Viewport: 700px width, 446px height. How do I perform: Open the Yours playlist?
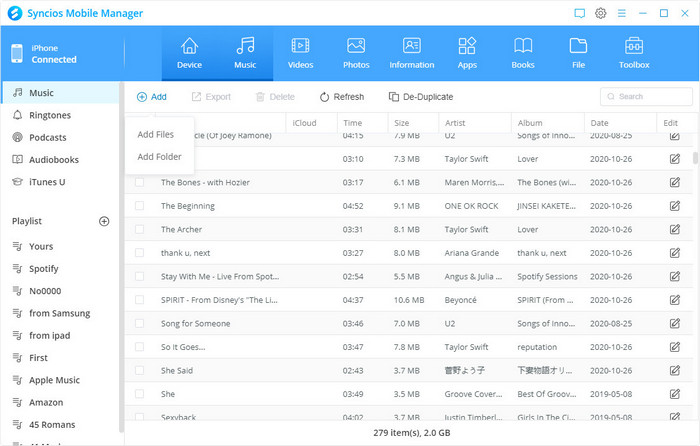[61, 246]
